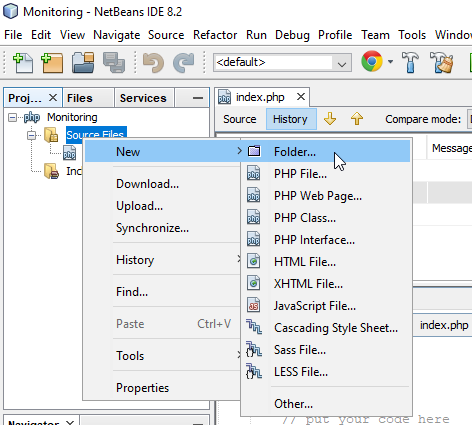
Task: Go to previous difference up arrow
Action: [357, 119]
